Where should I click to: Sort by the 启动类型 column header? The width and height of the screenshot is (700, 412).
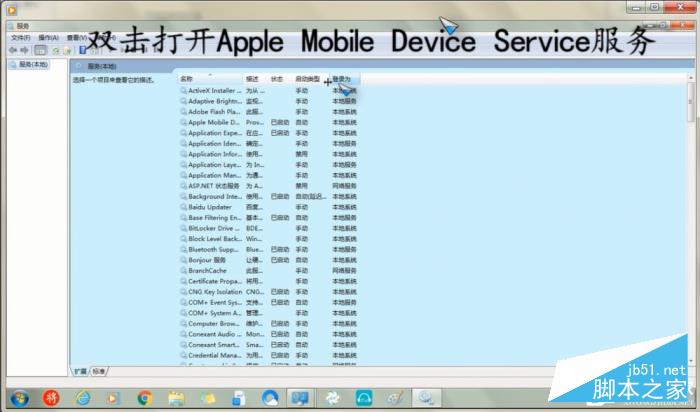pyautogui.click(x=310, y=79)
